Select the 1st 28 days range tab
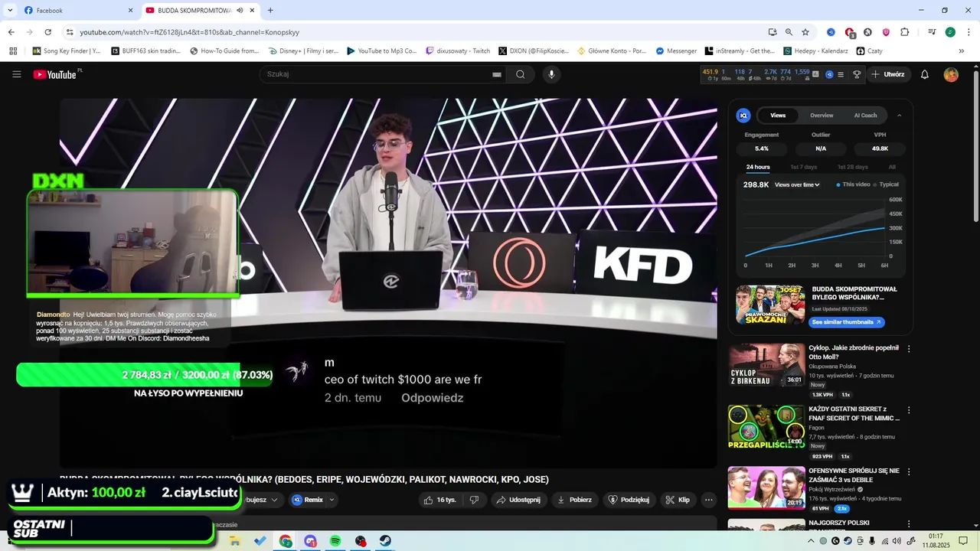Image resolution: width=980 pixels, height=551 pixels. click(x=852, y=167)
